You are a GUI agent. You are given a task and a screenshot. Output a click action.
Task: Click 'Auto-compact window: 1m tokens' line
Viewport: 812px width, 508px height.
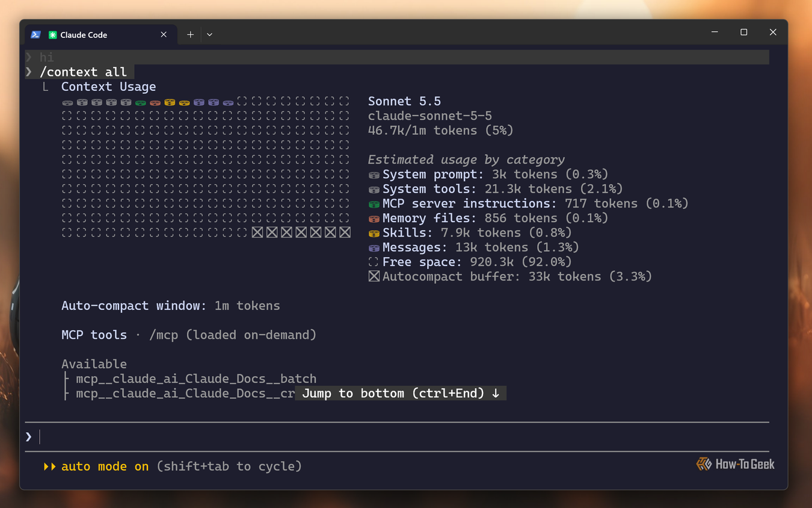[171, 306]
